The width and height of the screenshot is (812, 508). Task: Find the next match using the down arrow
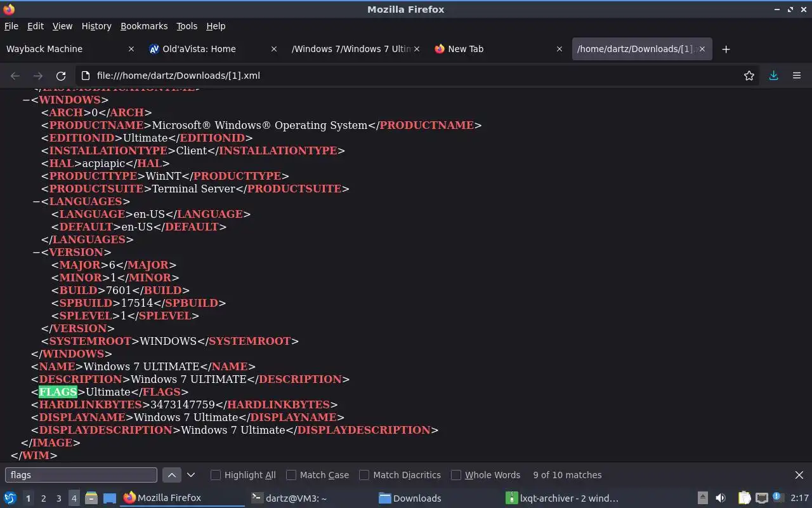191,475
